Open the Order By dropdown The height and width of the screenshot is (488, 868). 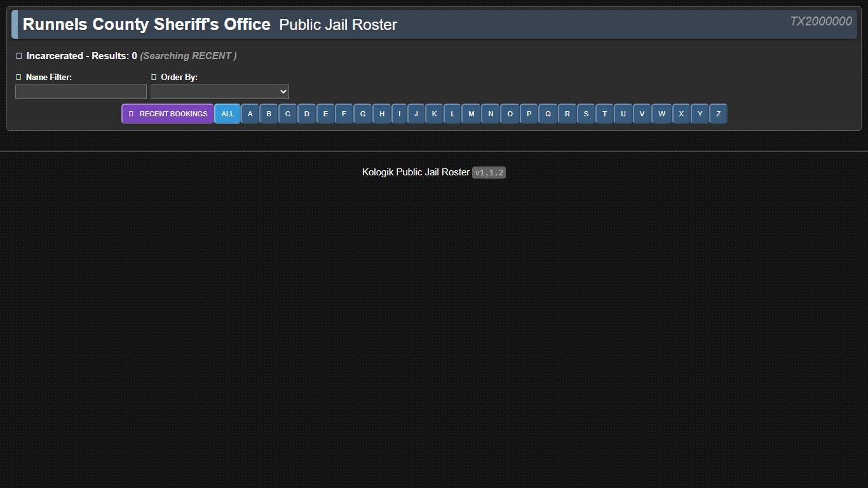(219, 91)
